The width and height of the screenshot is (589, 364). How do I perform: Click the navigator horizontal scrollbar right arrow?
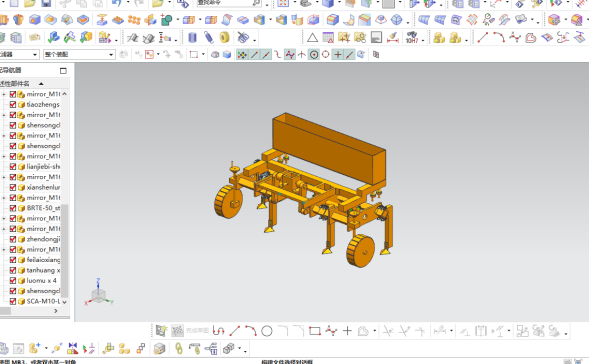56,311
